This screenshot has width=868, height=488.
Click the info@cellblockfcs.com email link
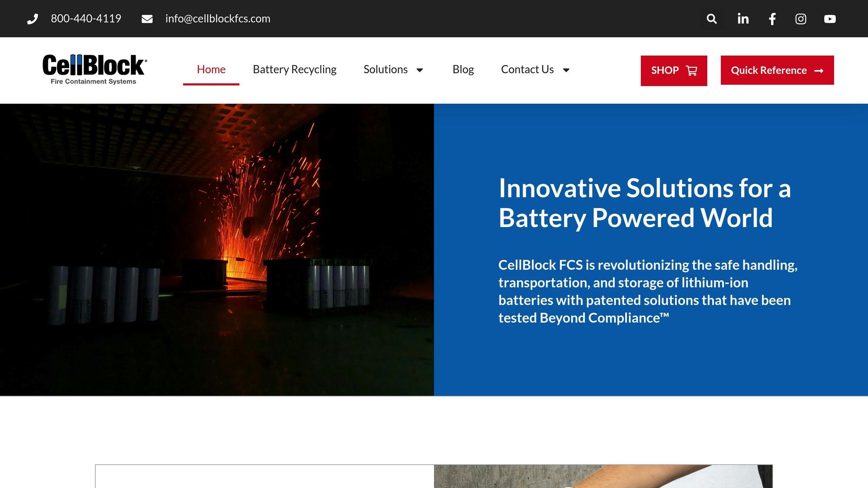point(218,19)
